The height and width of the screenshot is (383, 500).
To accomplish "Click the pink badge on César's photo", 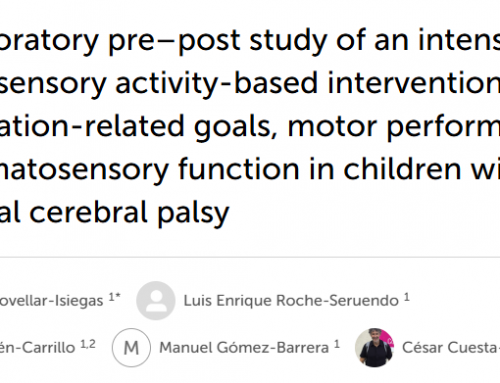I will pyautogui.click(x=389, y=340).
